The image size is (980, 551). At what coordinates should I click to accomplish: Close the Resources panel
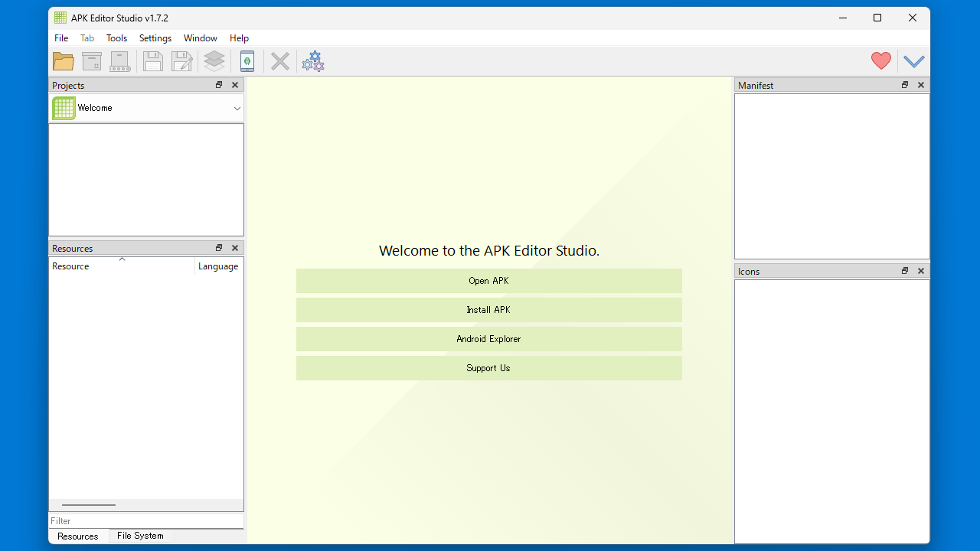(235, 248)
